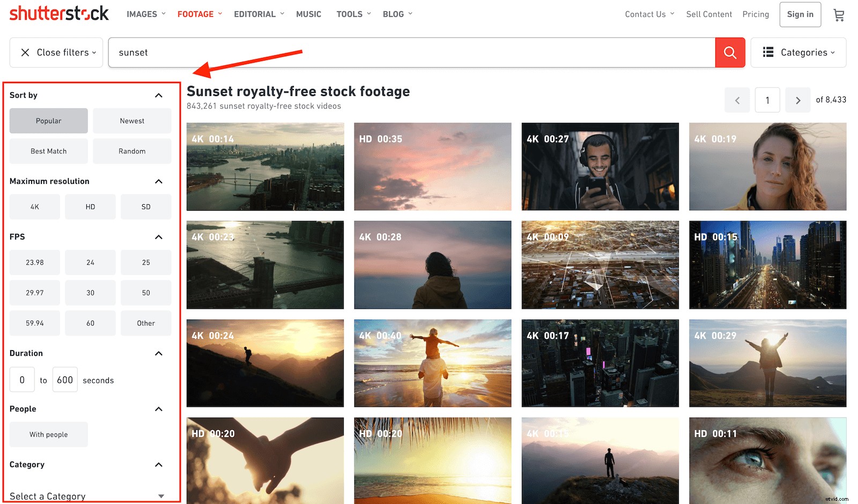Open the Select a Category dropdown
Image resolution: width=858 pixels, height=504 pixels.
pyautogui.click(x=86, y=496)
